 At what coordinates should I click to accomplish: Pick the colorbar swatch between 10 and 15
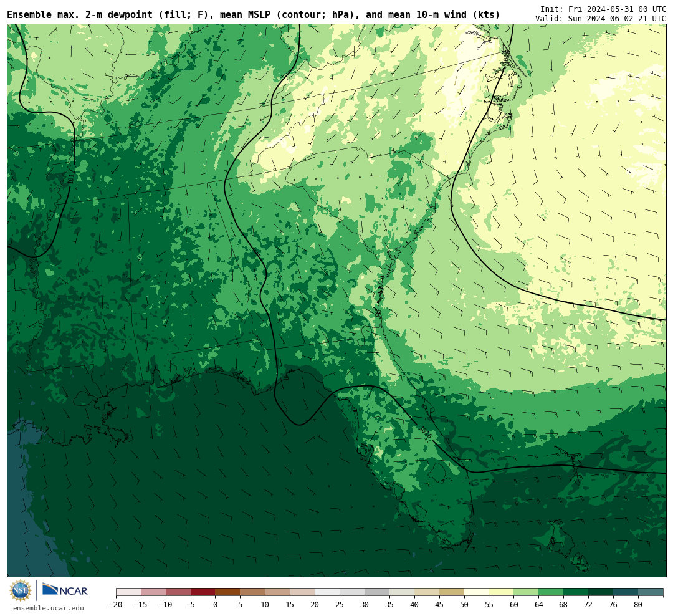pos(278,592)
